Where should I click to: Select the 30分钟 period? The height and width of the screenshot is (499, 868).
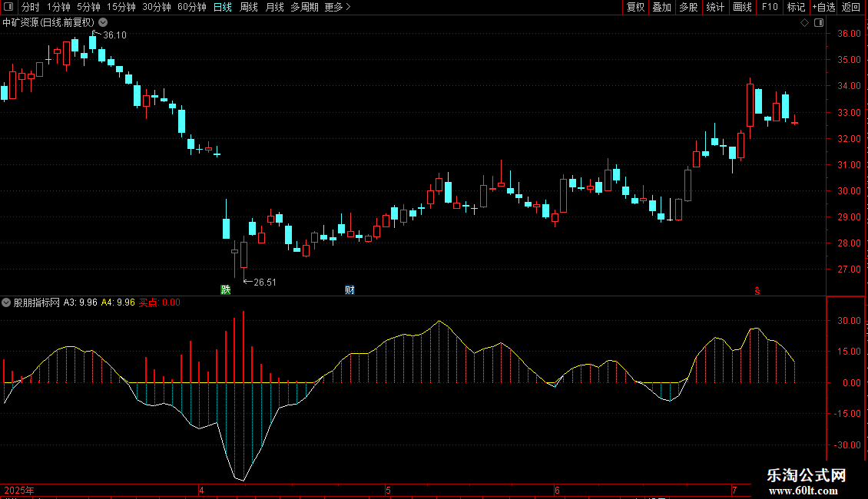click(x=156, y=7)
